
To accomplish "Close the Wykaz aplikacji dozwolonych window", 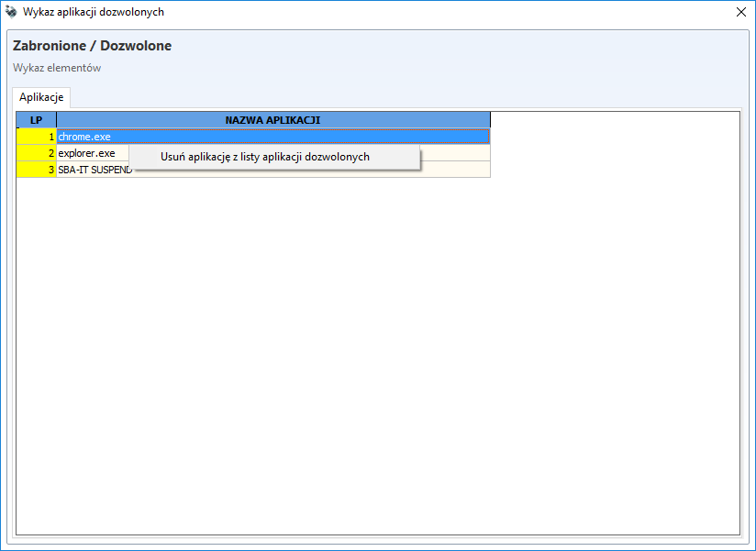I will 741,12.
